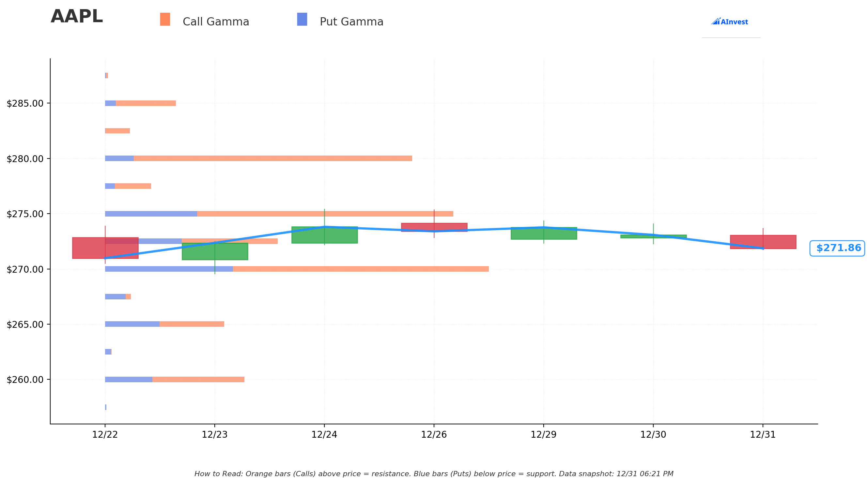Click the Call Gamma orange legend swatch
The image size is (868, 484).
(x=165, y=19)
